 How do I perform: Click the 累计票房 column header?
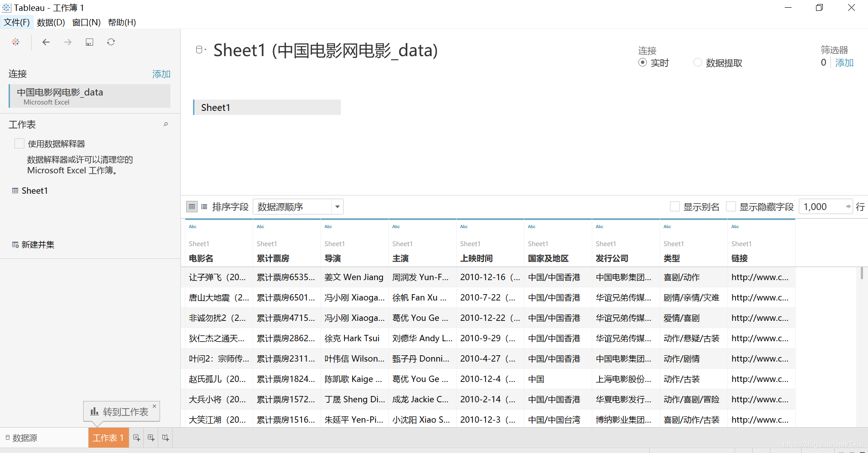coord(273,258)
